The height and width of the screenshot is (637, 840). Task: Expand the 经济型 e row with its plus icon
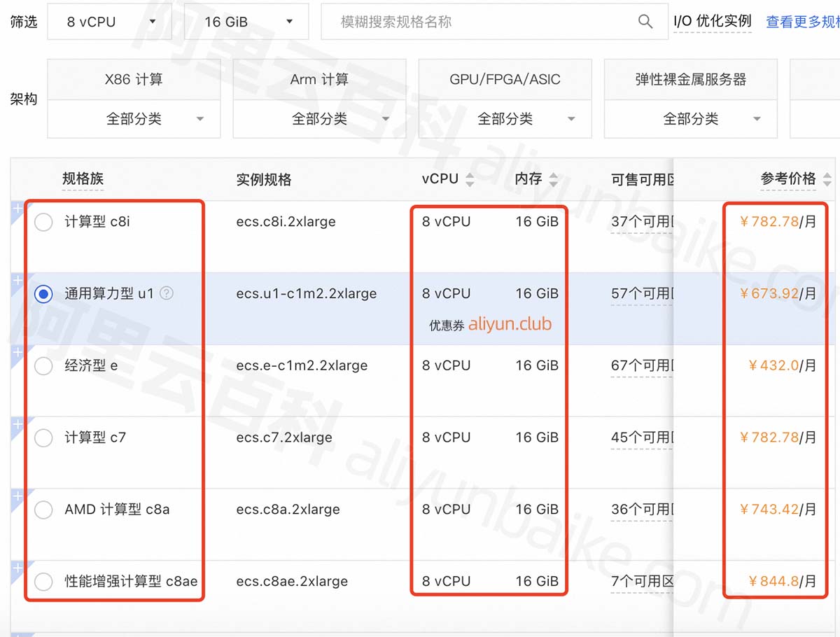pos(17,352)
